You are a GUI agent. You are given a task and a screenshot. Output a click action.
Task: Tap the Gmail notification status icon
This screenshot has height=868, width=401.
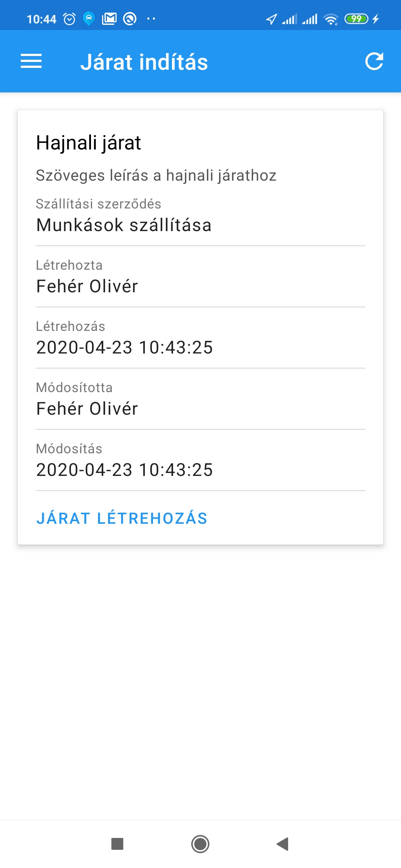[x=109, y=19]
